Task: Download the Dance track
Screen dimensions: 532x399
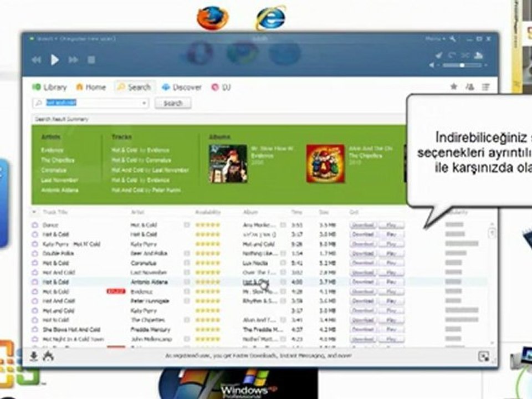Action: tap(363, 225)
